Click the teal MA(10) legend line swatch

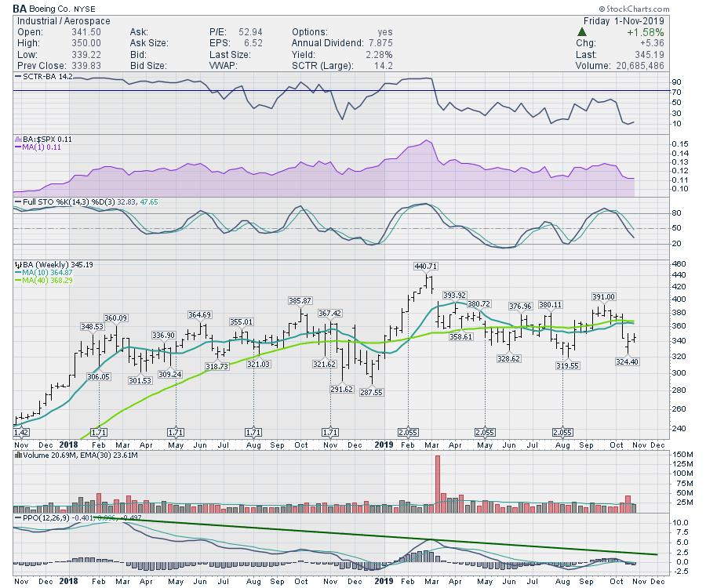[19, 273]
